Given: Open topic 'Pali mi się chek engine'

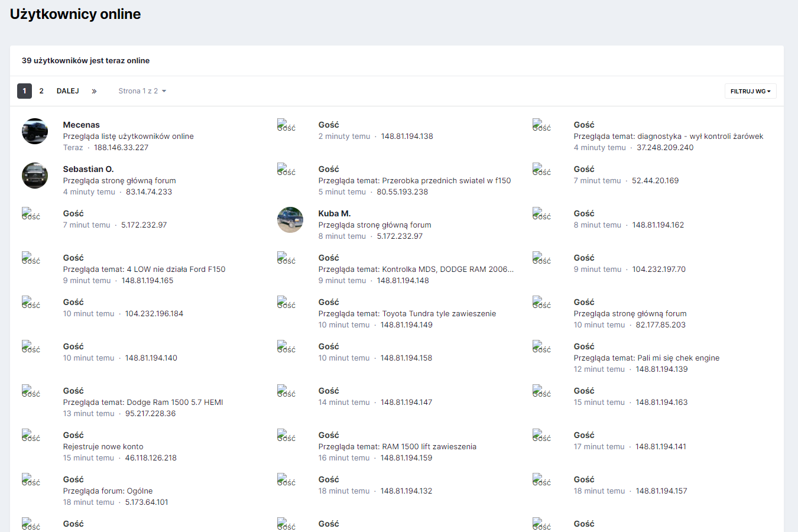Looking at the screenshot, I should 678,358.
